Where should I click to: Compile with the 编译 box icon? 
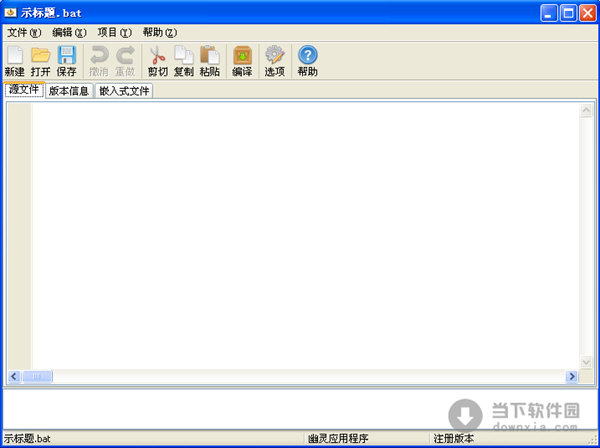242,61
